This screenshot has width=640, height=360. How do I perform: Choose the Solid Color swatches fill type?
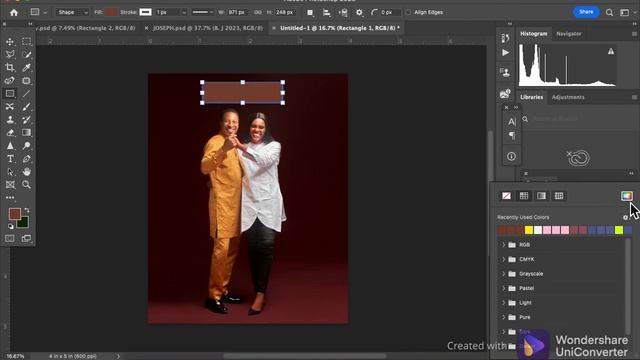(x=524, y=196)
